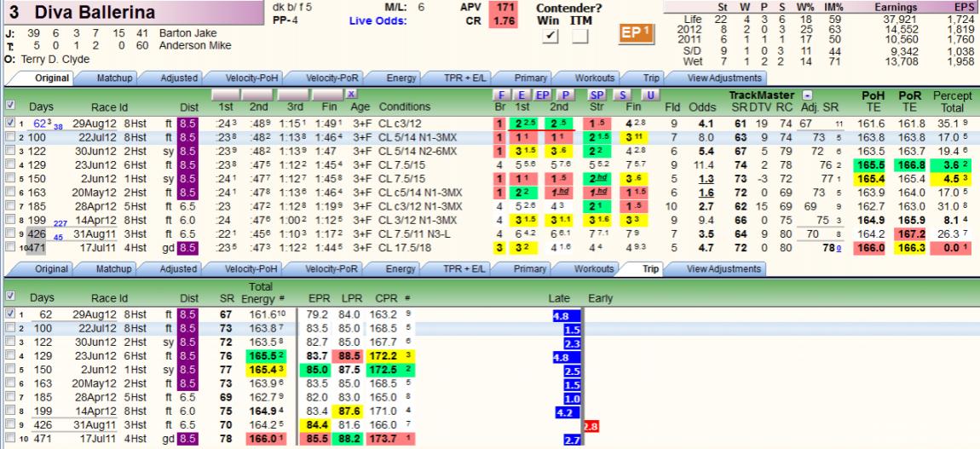Click the F running-style filter button

(500, 95)
